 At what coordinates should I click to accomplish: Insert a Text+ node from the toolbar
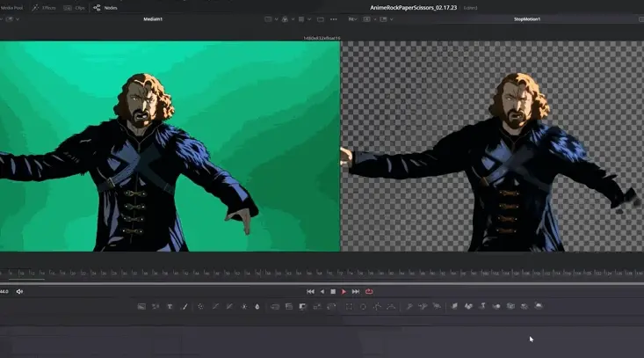point(170,306)
